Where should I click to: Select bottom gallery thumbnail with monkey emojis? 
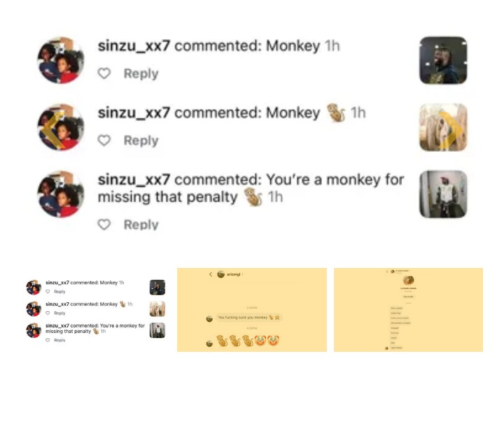coord(252,310)
